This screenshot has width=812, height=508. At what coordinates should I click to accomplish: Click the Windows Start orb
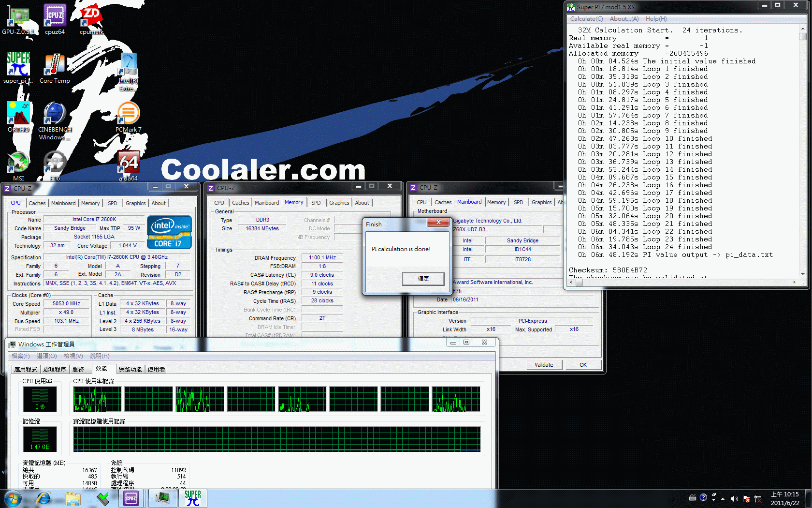tap(12, 498)
